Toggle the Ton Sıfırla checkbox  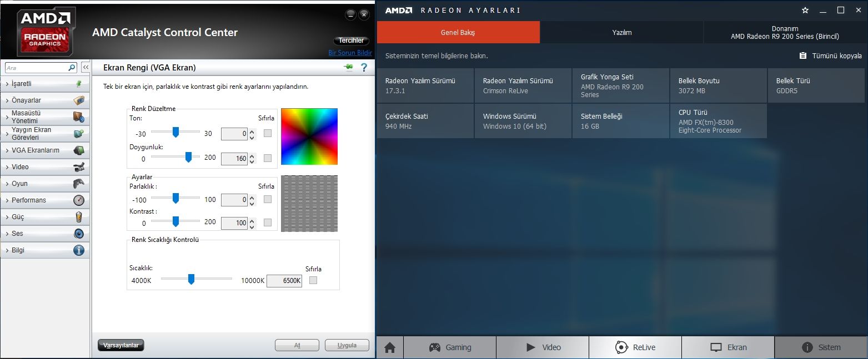268,133
